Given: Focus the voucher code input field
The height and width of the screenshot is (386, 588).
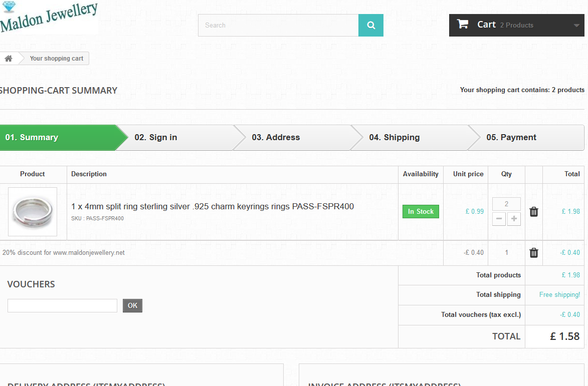Looking at the screenshot, I should click(x=62, y=305).
